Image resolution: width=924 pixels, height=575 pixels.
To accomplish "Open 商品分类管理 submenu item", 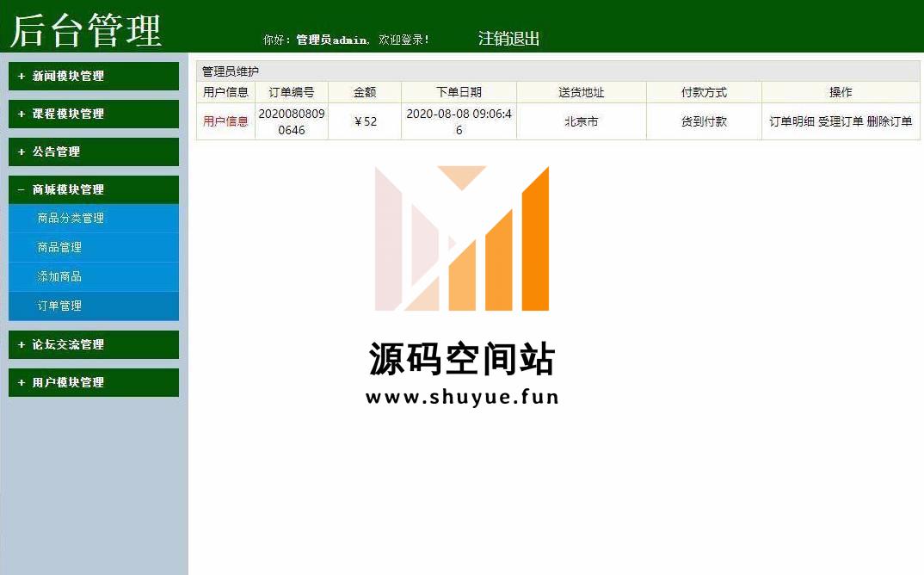I will [94, 218].
